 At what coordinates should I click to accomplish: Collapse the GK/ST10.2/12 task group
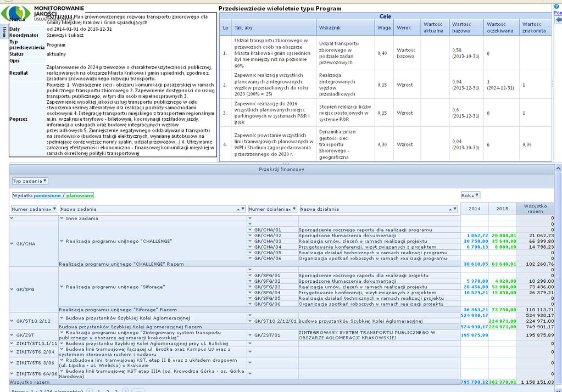(x=12, y=321)
